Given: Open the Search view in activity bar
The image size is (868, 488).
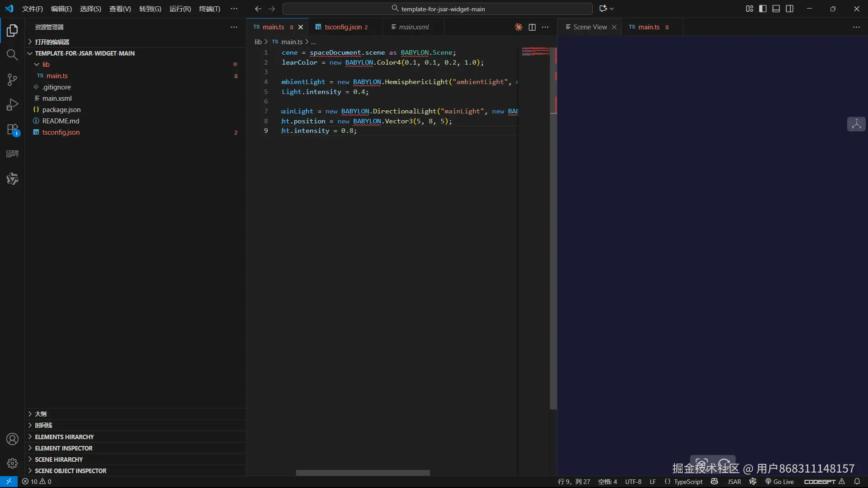Looking at the screenshot, I should point(12,55).
